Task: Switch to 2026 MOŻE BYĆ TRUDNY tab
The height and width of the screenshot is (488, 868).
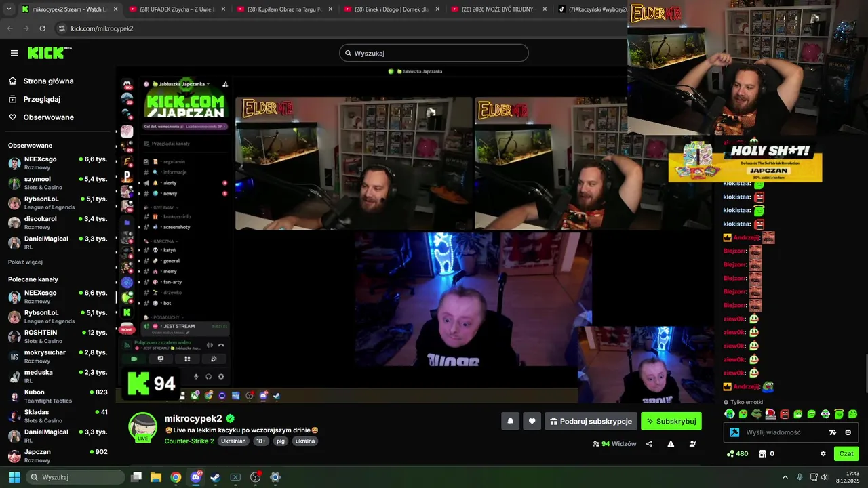Action: pos(498,9)
